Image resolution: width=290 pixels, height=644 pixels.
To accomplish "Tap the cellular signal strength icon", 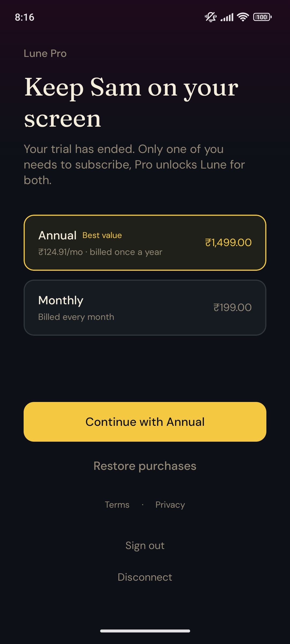I will coord(227,17).
